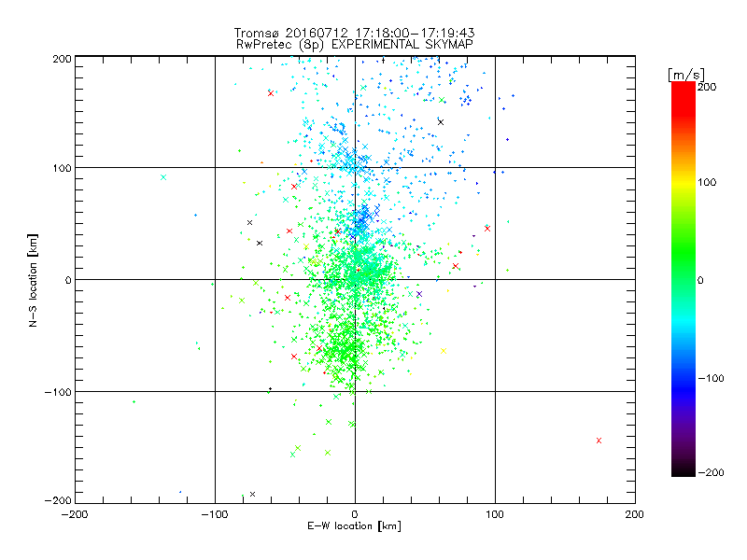Image resolution: width=747 pixels, height=560 pixels.
Task: Click the colorbar '-100' tick label
Action: (x=712, y=379)
